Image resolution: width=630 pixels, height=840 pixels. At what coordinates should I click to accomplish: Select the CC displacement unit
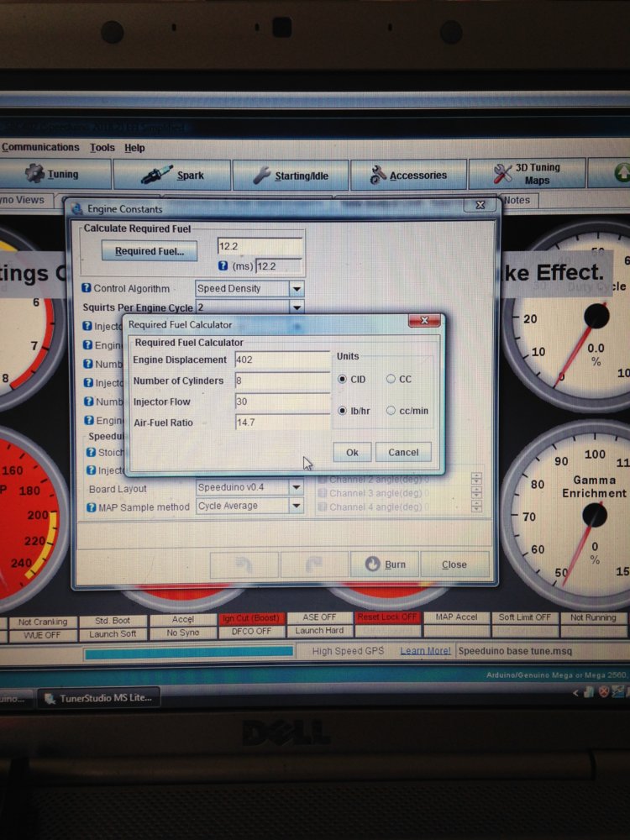pyautogui.click(x=391, y=379)
